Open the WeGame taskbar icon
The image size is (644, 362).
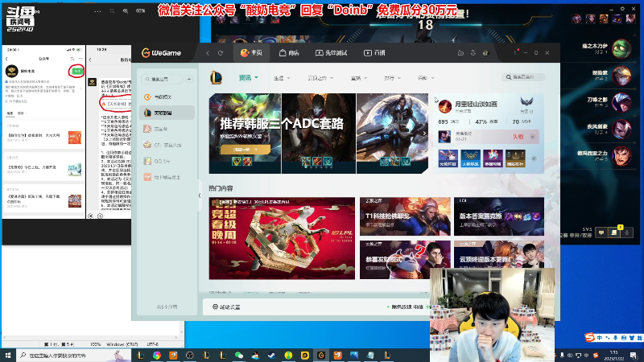[321, 356]
